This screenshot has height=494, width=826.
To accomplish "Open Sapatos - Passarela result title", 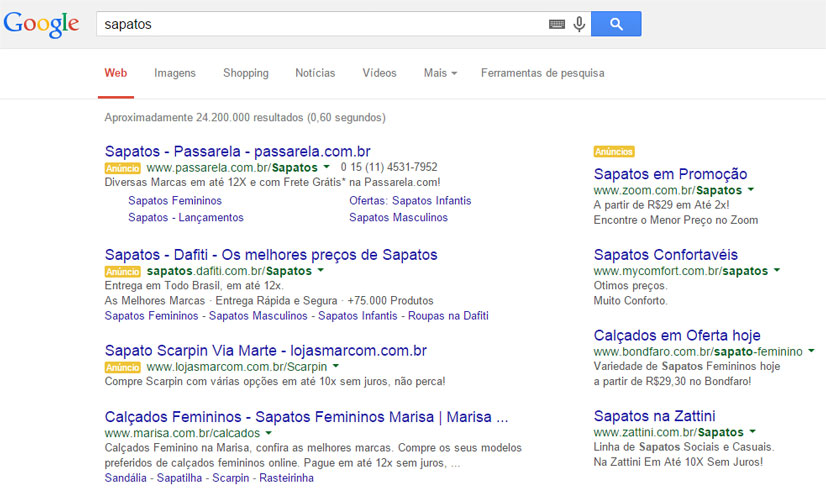I will click(238, 151).
